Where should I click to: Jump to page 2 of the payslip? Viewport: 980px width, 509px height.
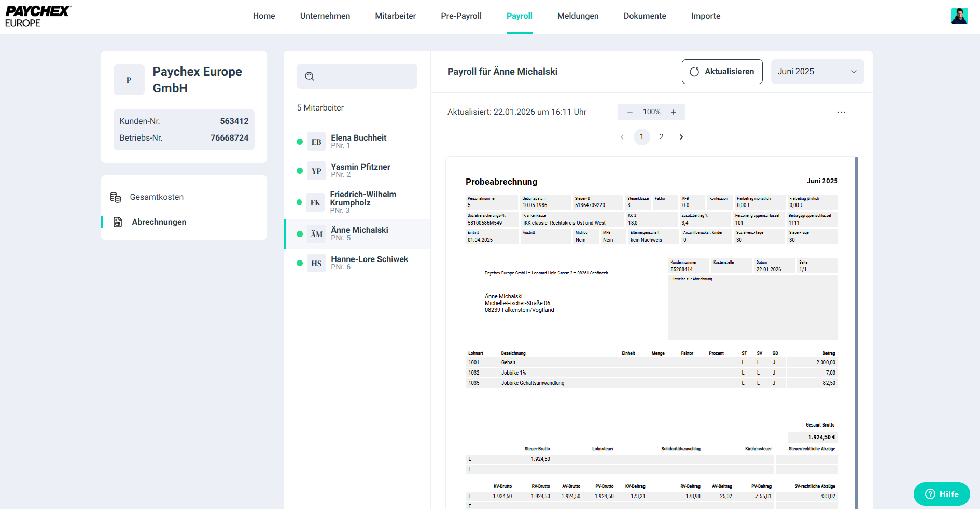pos(661,137)
